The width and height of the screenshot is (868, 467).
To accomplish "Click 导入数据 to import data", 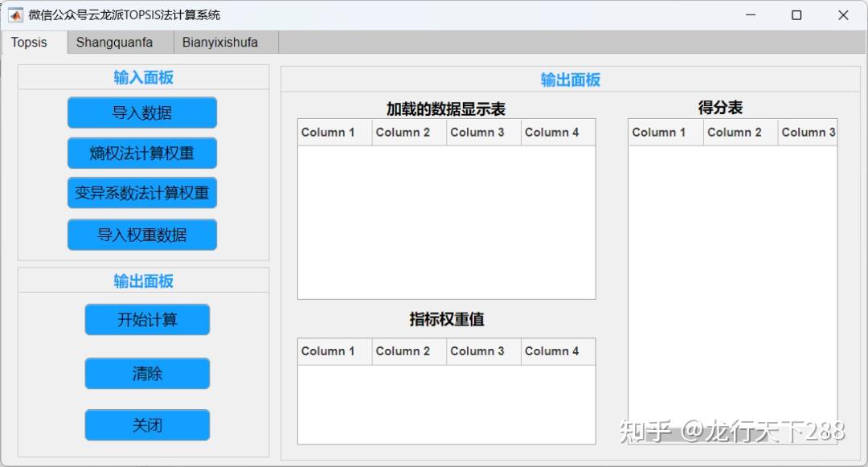I will pos(141,113).
